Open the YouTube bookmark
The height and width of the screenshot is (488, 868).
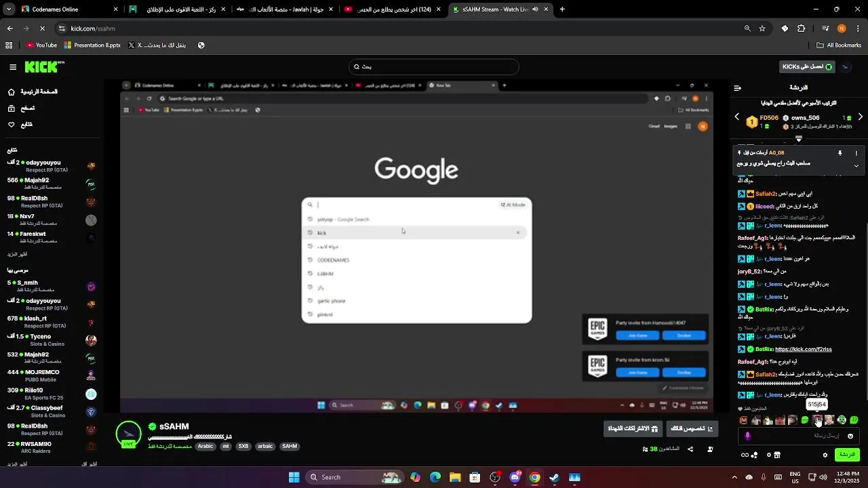[x=41, y=45]
